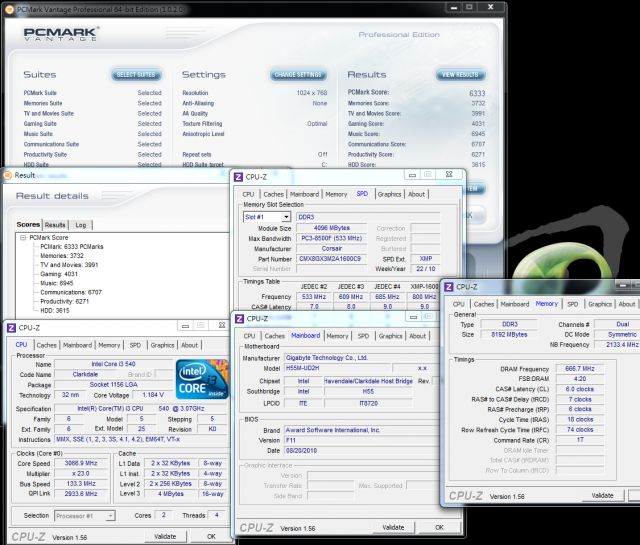Click the BIOS Date field 08/20/2010
The image size is (640, 545).
[x=361, y=451]
